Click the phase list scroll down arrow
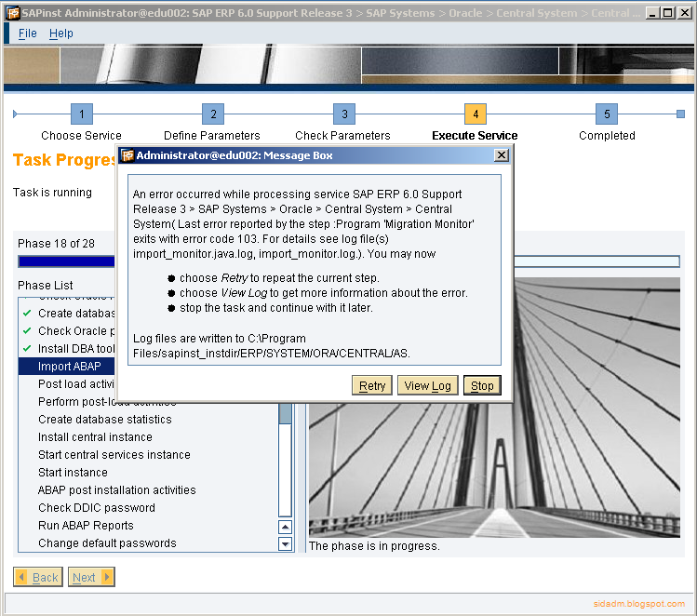Viewport: 697px width, 616px height. 285,543
